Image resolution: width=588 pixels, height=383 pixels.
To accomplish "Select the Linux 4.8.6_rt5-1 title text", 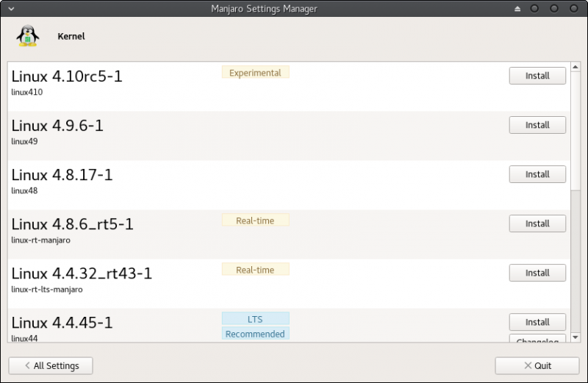I will [x=72, y=224].
